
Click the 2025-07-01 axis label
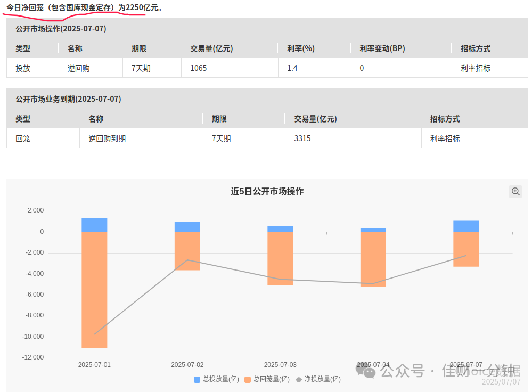(94, 365)
